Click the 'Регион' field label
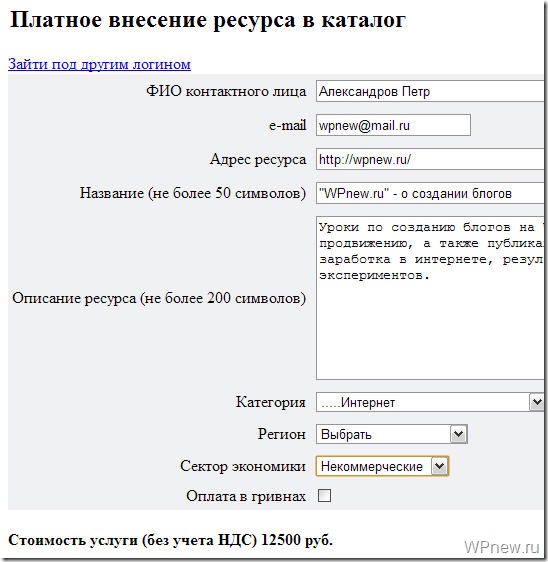Image resolution: width=548 pixels, height=562 pixels. (x=281, y=434)
